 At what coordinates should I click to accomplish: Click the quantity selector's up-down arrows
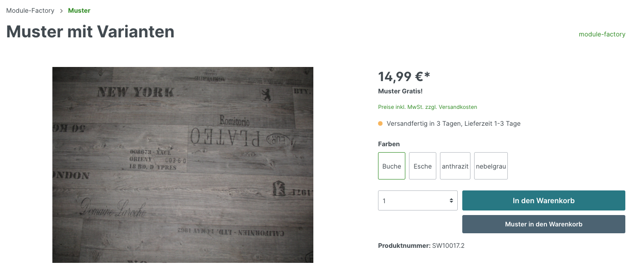tap(451, 200)
